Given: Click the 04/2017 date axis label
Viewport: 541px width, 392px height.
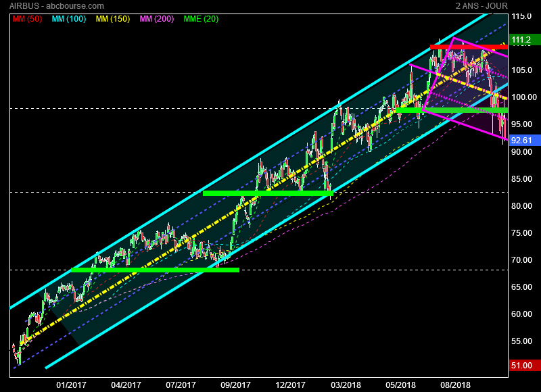Looking at the screenshot, I should point(126,385).
